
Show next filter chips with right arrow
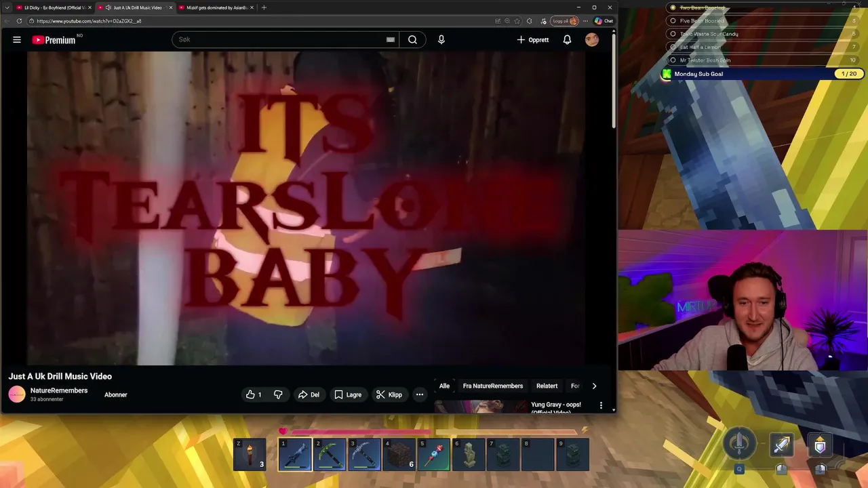(594, 386)
